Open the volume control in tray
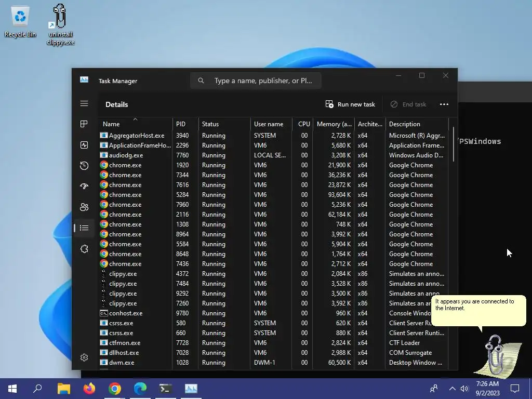This screenshot has height=399, width=532. [464, 389]
